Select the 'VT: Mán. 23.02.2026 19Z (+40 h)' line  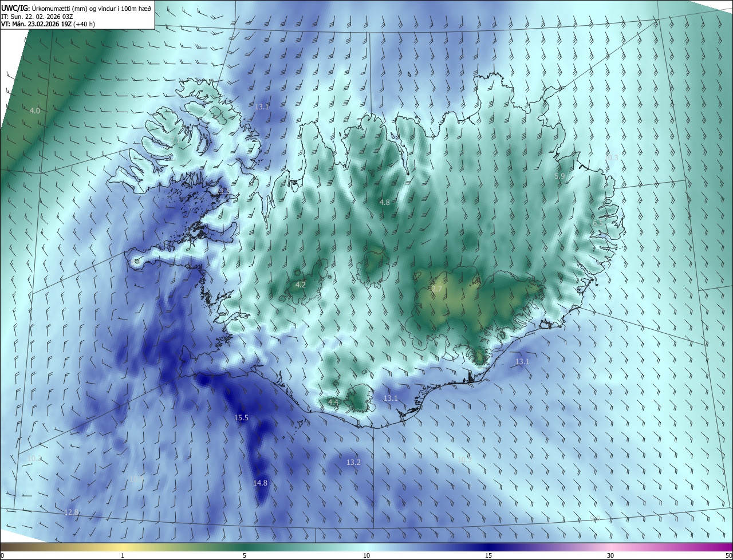48,24
